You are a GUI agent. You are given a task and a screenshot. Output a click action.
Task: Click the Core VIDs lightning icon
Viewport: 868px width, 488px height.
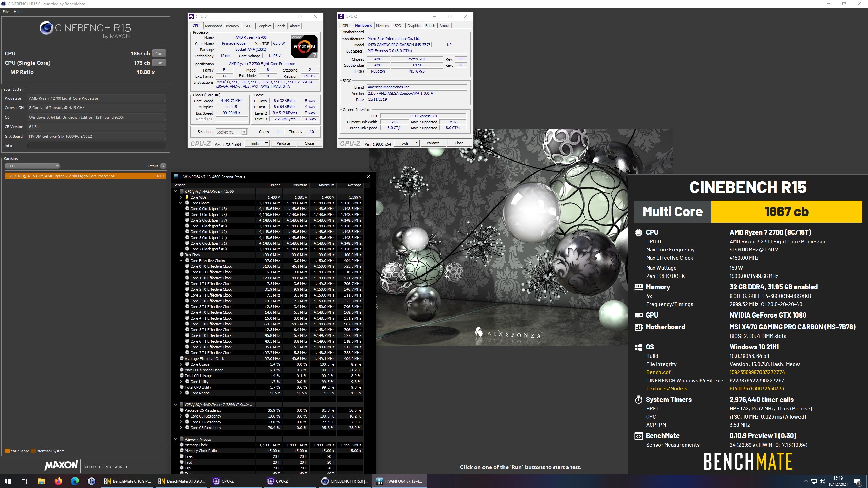coord(187,197)
